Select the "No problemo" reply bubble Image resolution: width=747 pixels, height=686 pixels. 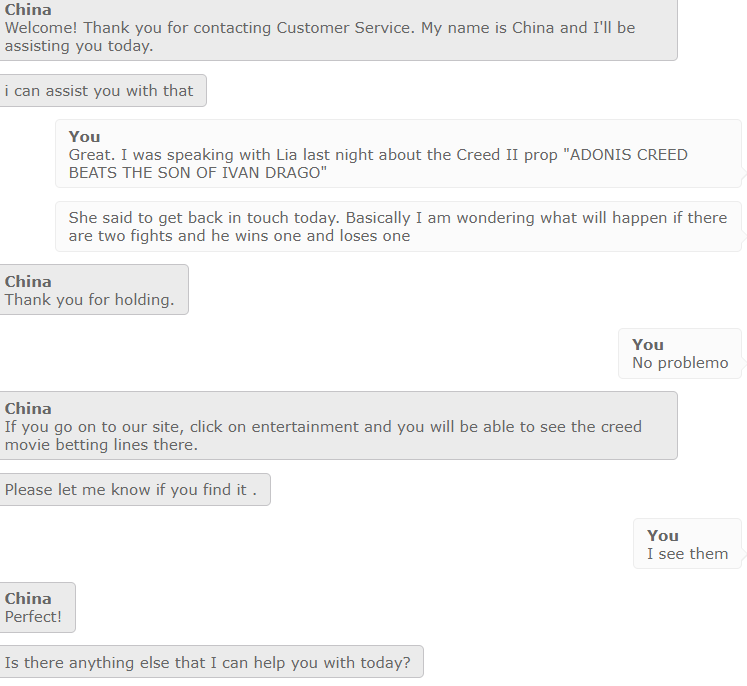click(680, 353)
